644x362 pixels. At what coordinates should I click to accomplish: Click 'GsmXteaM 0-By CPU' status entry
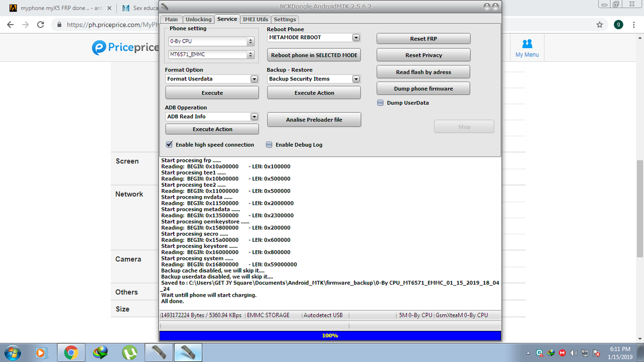[x=462, y=315]
